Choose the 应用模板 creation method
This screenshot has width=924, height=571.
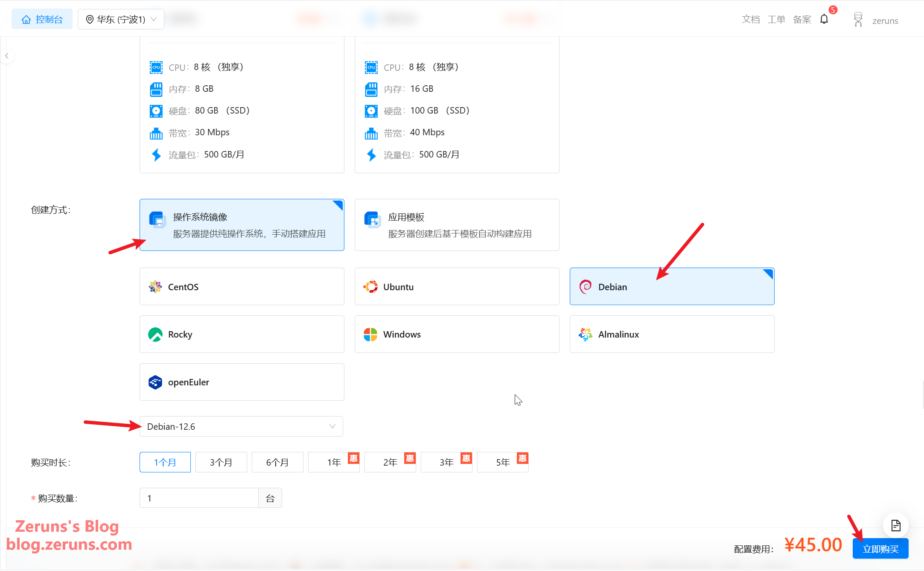pyautogui.click(x=457, y=225)
